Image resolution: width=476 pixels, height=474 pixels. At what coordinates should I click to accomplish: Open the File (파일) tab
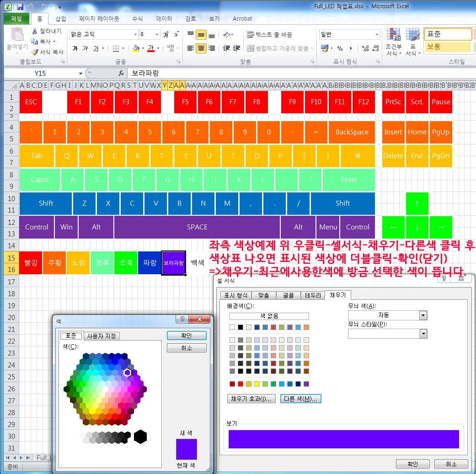click(16, 18)
